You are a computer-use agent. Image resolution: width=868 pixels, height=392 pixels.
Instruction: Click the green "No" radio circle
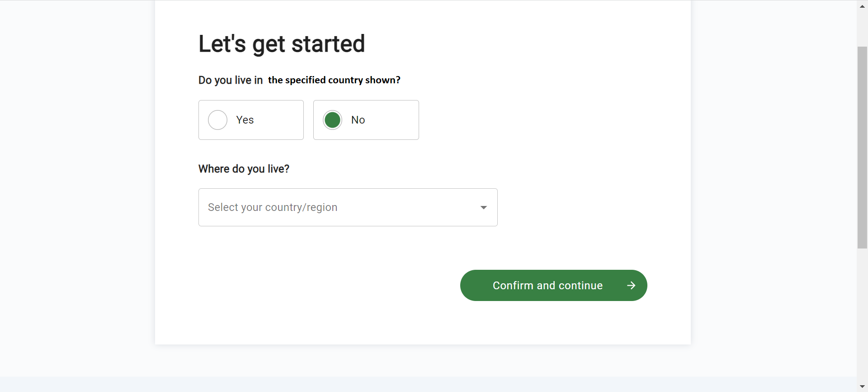[x=332, y=120]
